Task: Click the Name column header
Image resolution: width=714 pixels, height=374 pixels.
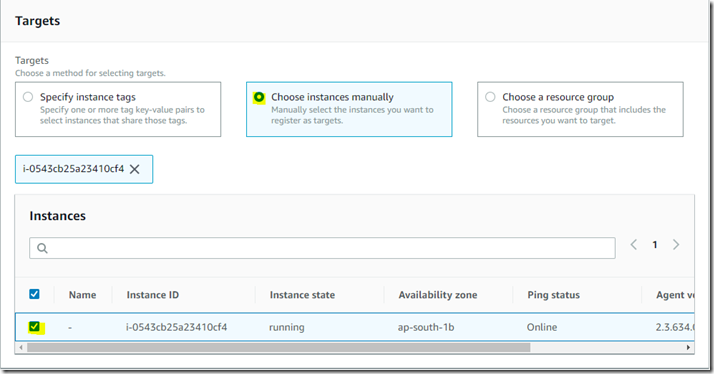Action: coord(82,295)
